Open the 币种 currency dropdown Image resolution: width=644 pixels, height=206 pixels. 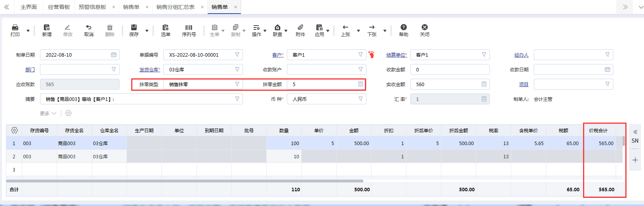(x=360, y=99)
